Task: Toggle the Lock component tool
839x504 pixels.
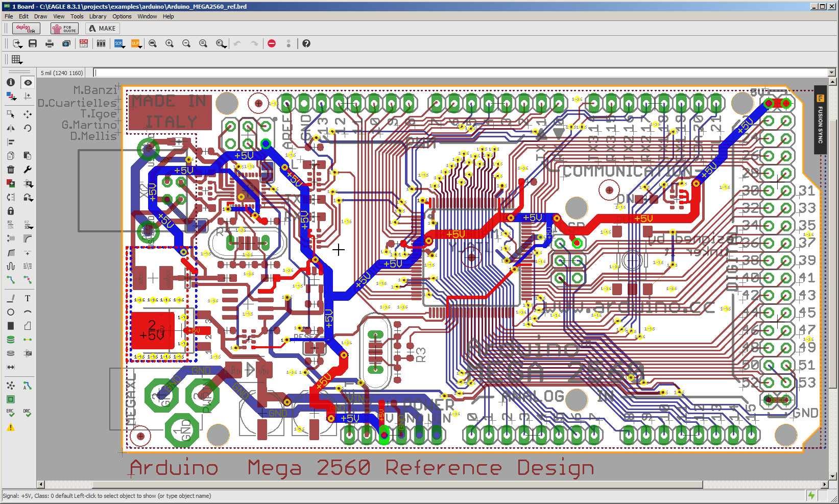Action: tap(11, 211)
